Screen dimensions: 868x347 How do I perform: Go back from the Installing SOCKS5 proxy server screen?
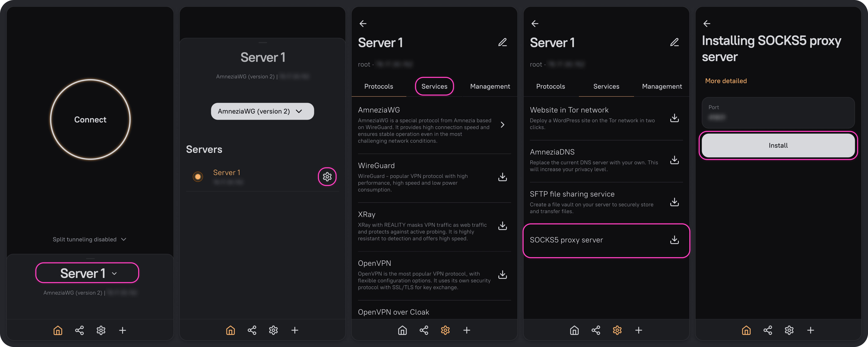click(x=707, y=24)
